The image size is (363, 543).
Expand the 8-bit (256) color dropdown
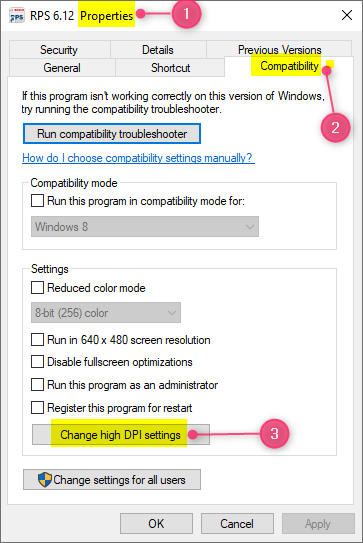coord(106,313)
